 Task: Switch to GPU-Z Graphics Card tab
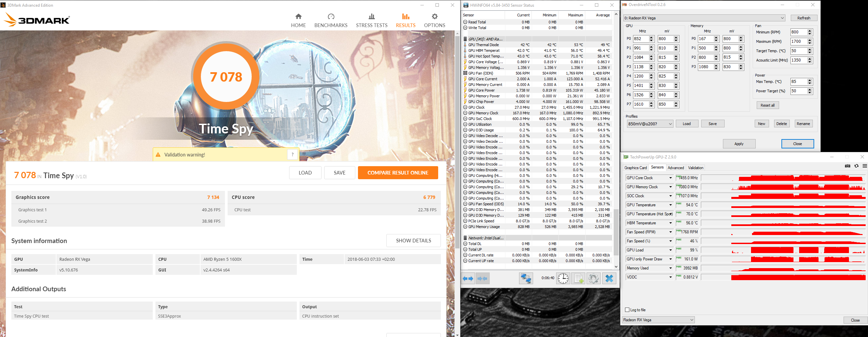(635, 168)
